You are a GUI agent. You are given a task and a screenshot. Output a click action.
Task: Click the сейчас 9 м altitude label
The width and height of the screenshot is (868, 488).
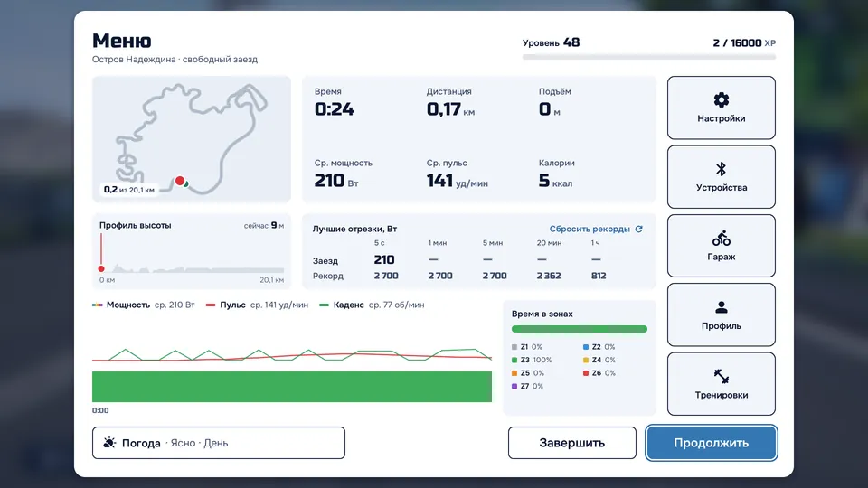pos(263,225)
